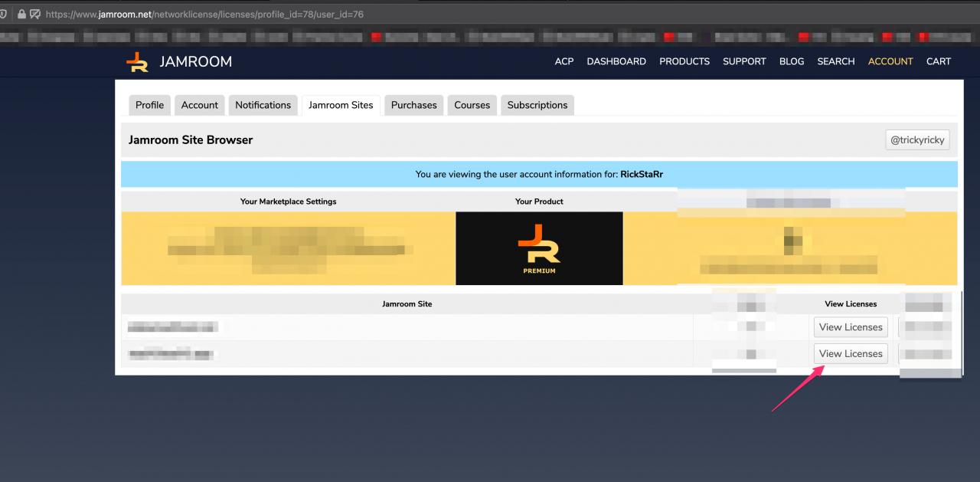Switch to the Profile tab

click(x=150, y=105)
